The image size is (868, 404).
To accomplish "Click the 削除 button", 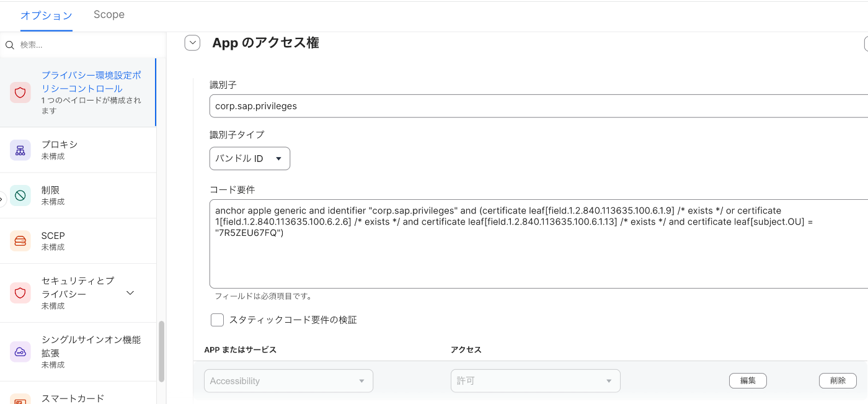I will pyautogui.click(x=838, y=380).
